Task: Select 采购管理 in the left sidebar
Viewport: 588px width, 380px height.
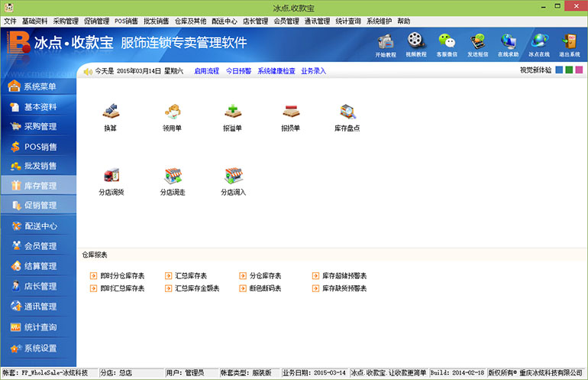Action: click(38, 127)
